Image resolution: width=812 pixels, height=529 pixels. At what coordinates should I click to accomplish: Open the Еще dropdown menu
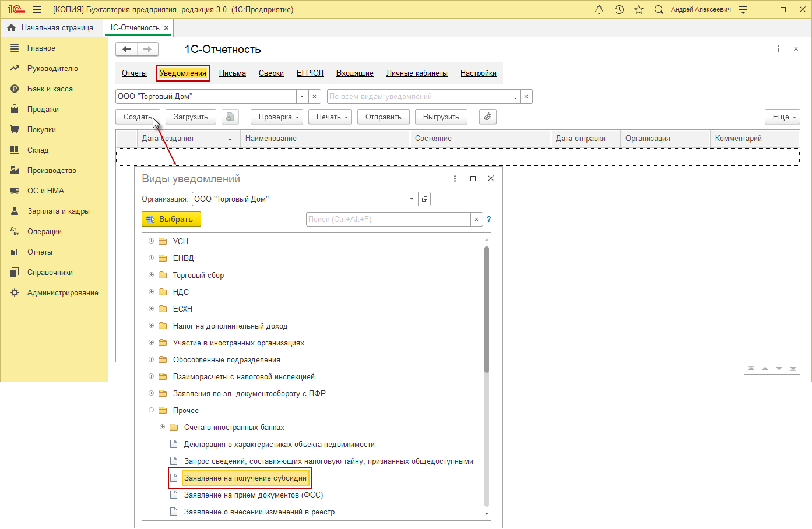[782, 117]
